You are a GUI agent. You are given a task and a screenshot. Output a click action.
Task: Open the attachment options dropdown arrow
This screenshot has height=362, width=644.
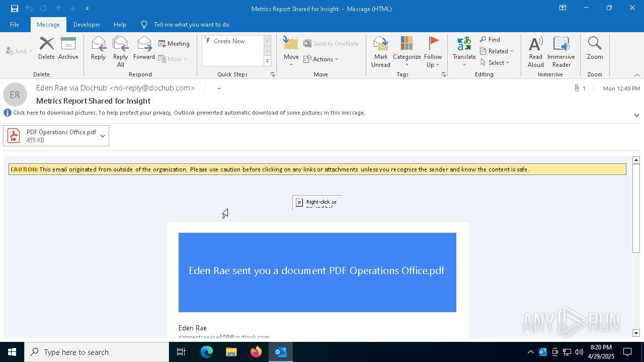[103, 136]
